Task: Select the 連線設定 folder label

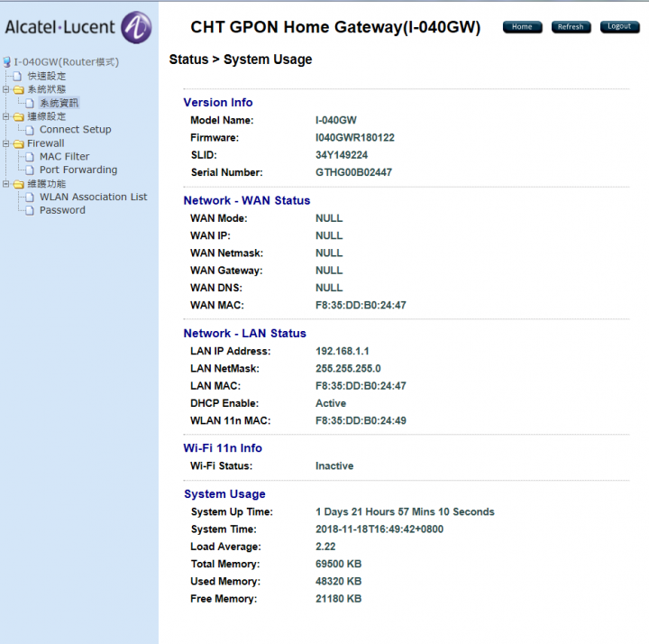Action: 46,116
